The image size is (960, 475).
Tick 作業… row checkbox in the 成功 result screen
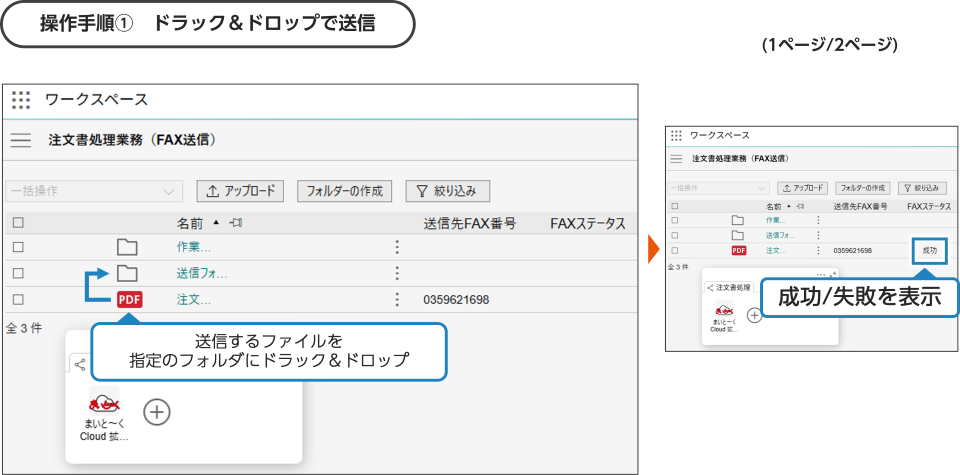coord(675,220)
